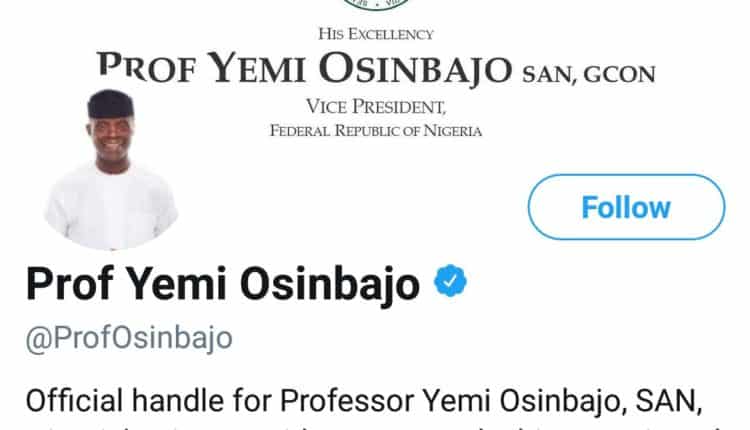The image size is (750, 430).
Task: Select the bold display name Prof Yemi Osinbajo
Action: (223, 284)
